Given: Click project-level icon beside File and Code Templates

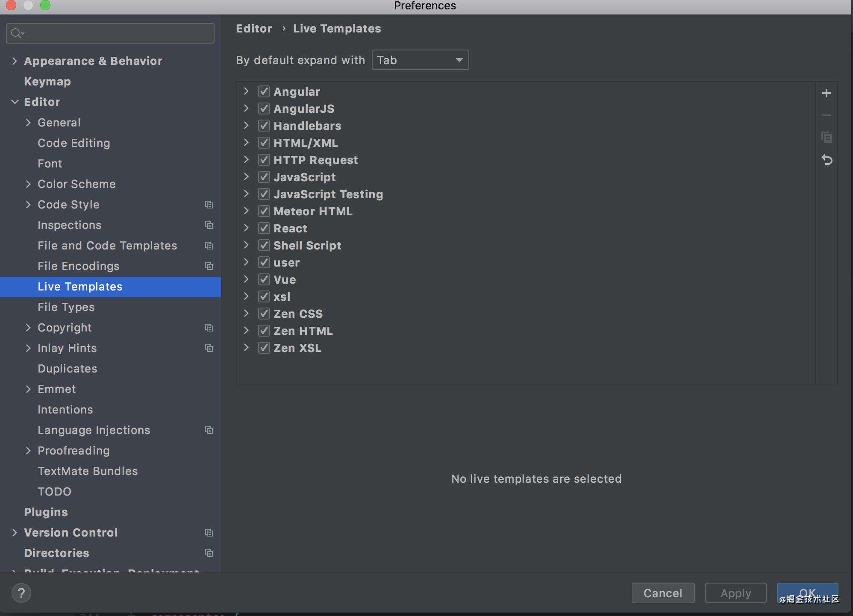Looking at the screenshot, I should pyautogui.click(x=209, y=246).
